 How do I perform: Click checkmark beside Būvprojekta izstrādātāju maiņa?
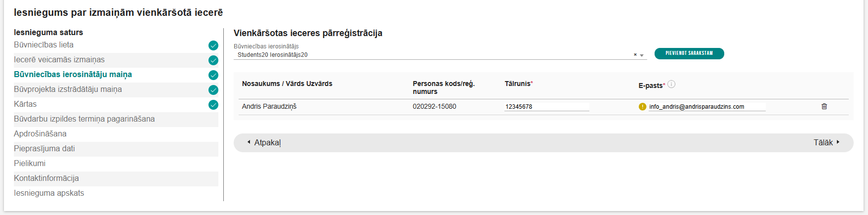coord(213,90)
